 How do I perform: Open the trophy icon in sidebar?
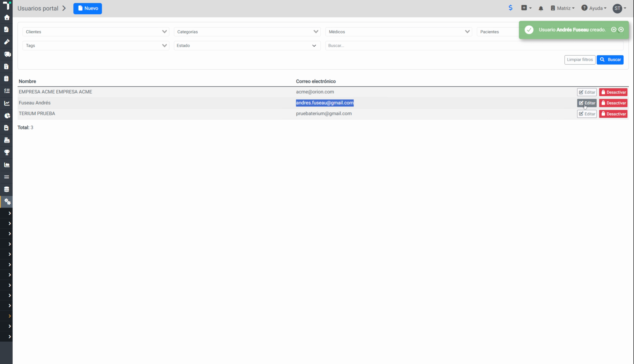click(7, 152)
